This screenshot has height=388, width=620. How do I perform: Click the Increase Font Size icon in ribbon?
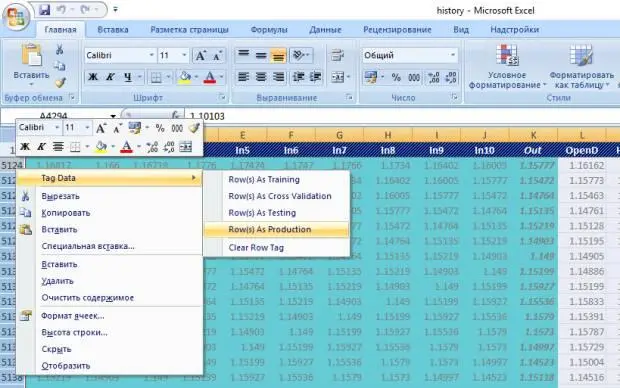[200, 56]
